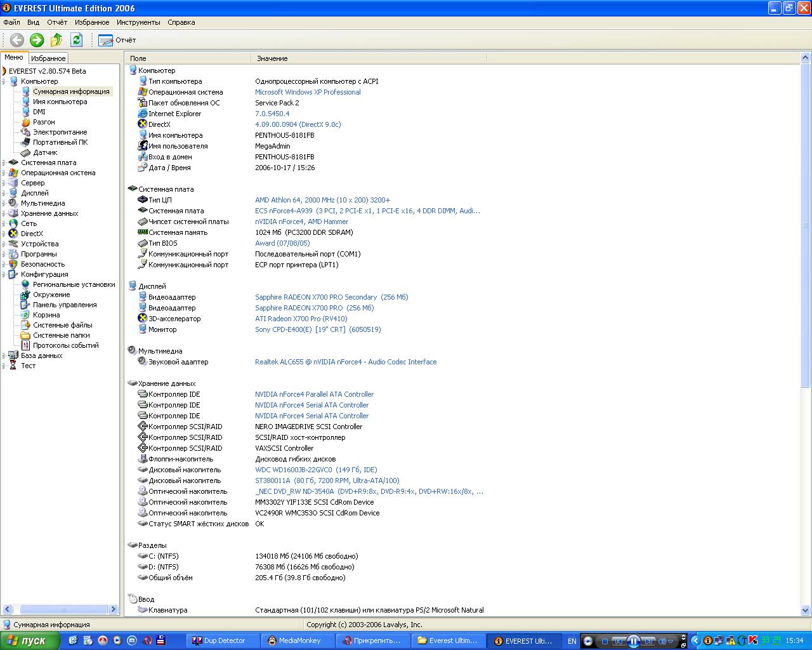Click the Back arrow toolbar button

[x=16, y=40]
